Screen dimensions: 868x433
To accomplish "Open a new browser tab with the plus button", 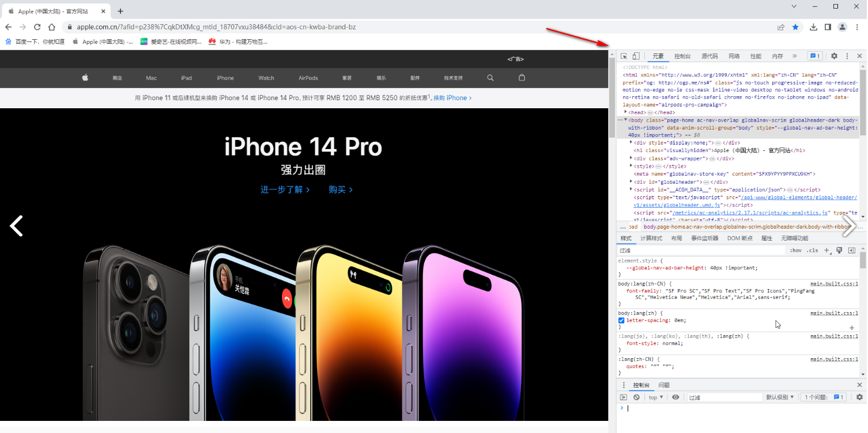I will point(120,11).
